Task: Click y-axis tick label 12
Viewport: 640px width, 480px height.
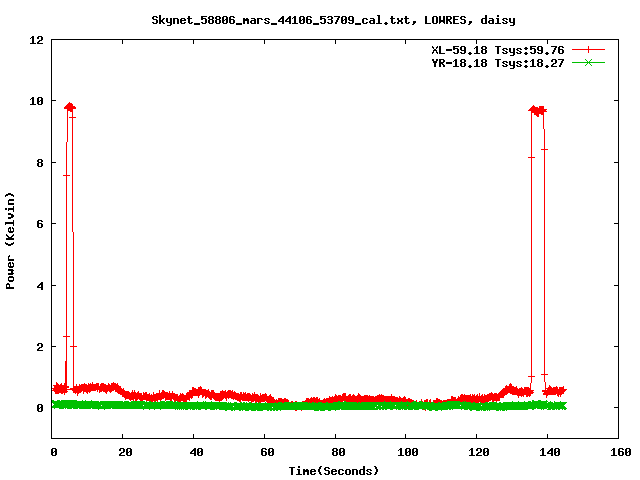Action: [36, 40]
